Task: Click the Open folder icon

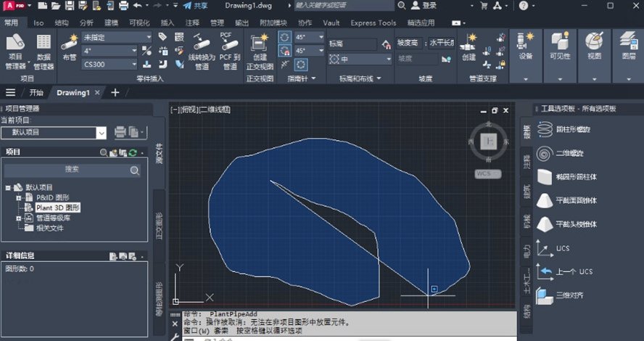Action: [56, 6]
